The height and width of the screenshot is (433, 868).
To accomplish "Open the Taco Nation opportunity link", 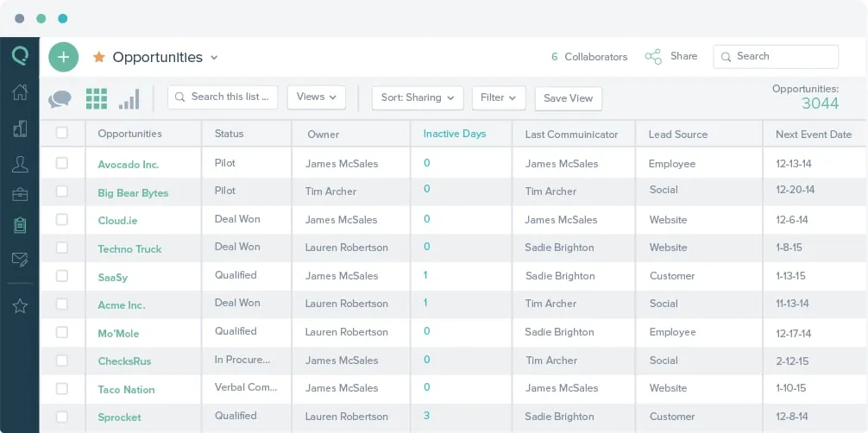I will click(126, 389).
